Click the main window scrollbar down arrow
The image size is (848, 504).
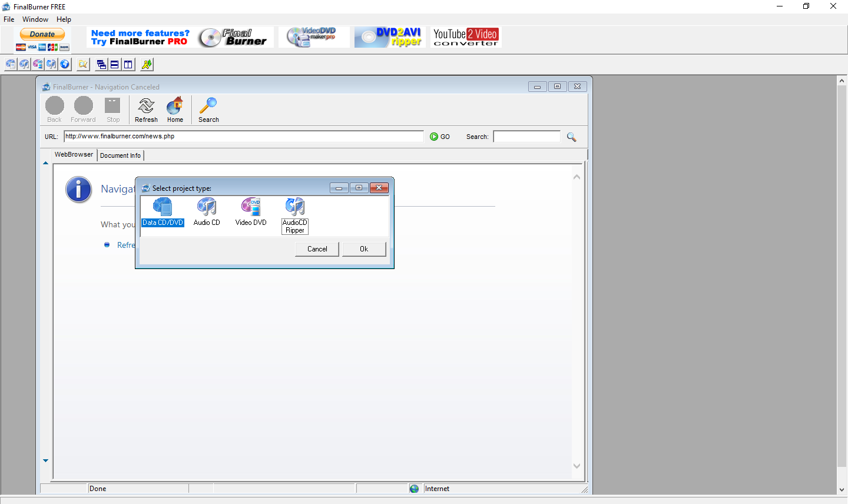pos(842,490)
